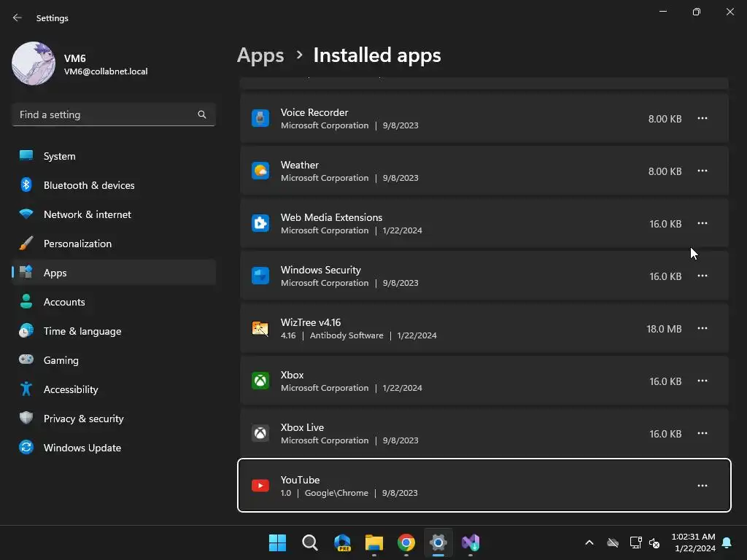Click the Apps breadcrumb link
747x560 pixels.
coord(260,55)
